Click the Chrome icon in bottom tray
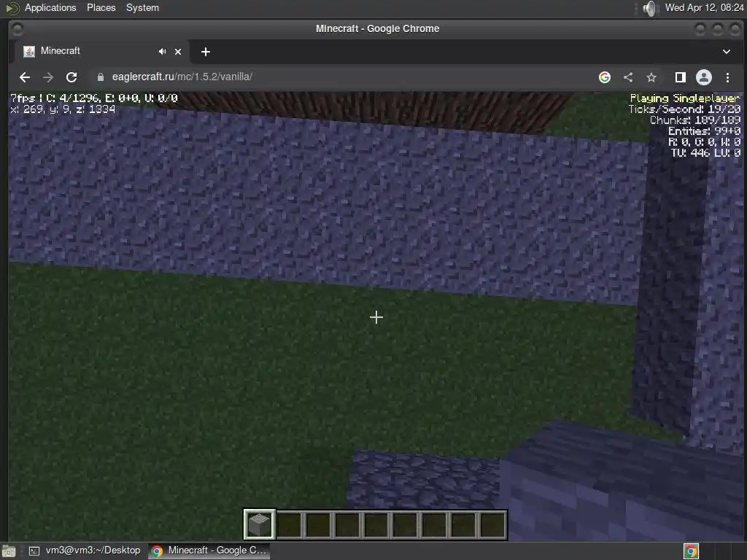The image size is (747, 560). tap(691, 551)
